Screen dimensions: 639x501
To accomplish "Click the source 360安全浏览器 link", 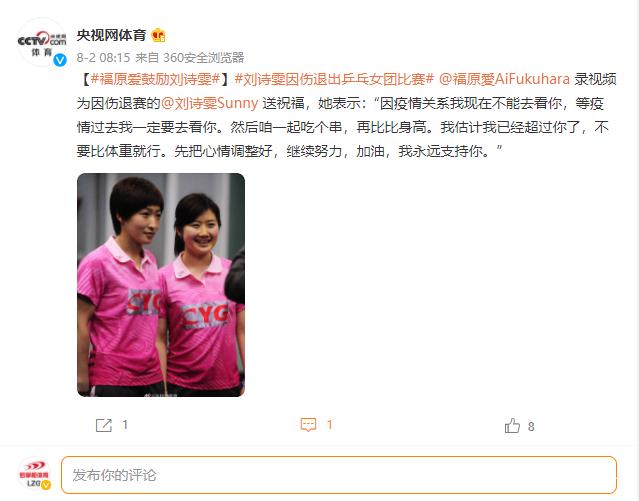I will coord(203,57).
